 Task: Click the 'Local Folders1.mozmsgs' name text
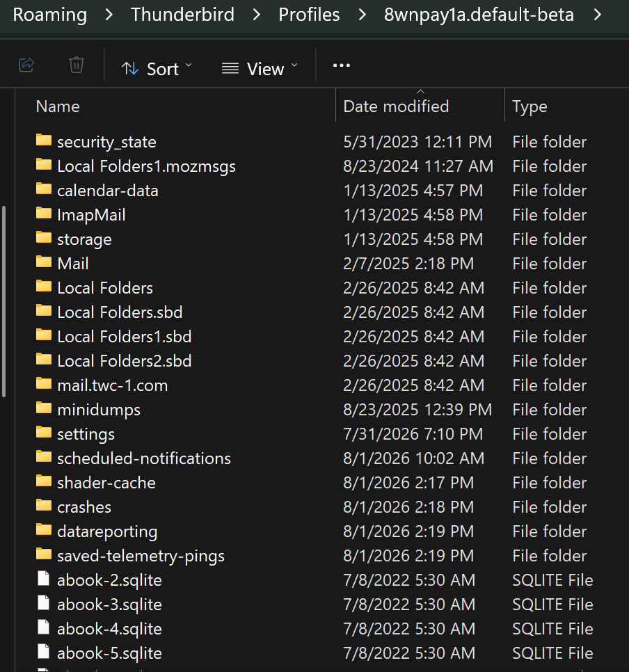coord(146,166)
